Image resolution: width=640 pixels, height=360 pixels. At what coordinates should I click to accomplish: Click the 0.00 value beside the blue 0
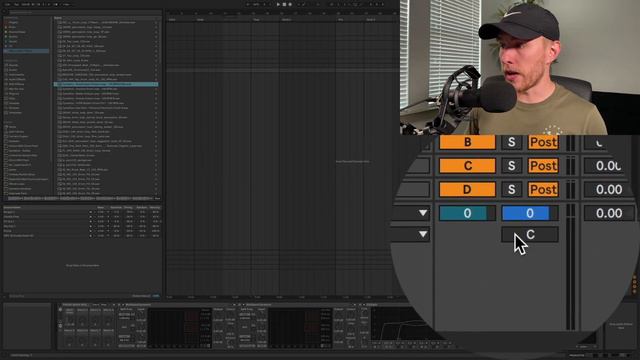coord(609,213)
